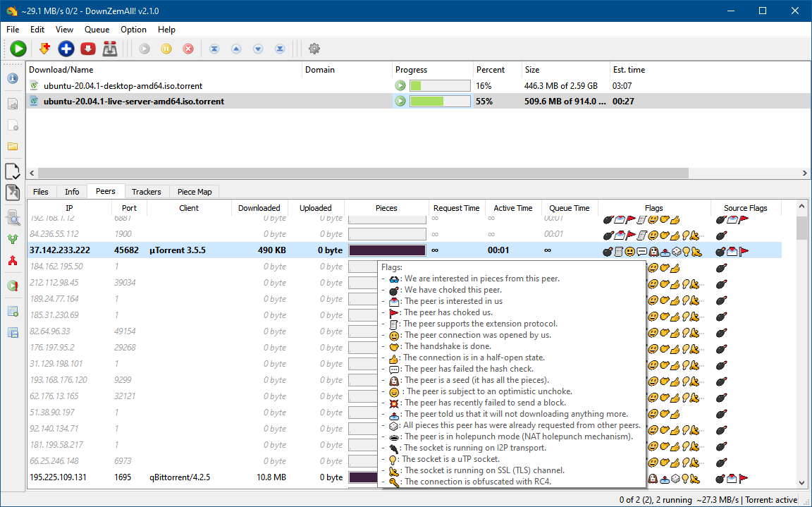Screen dimensions: 812x507
Task: Sort peers by Downloaded column header
Action: (259, 208)
